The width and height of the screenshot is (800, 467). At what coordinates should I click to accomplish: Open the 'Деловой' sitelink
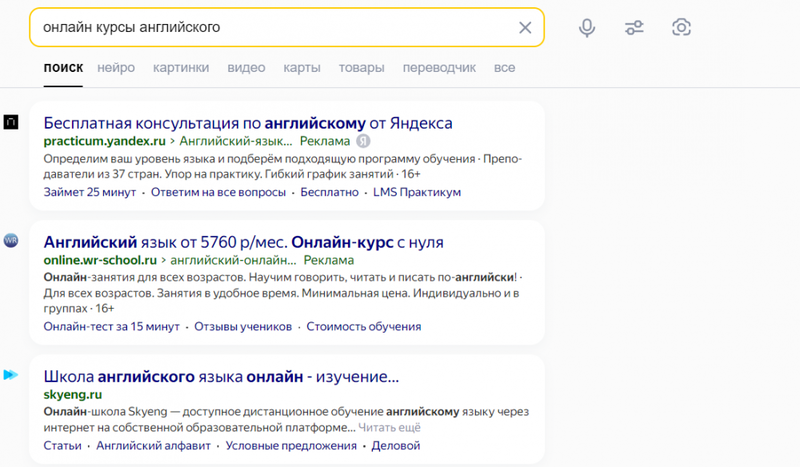click(396, 446)
